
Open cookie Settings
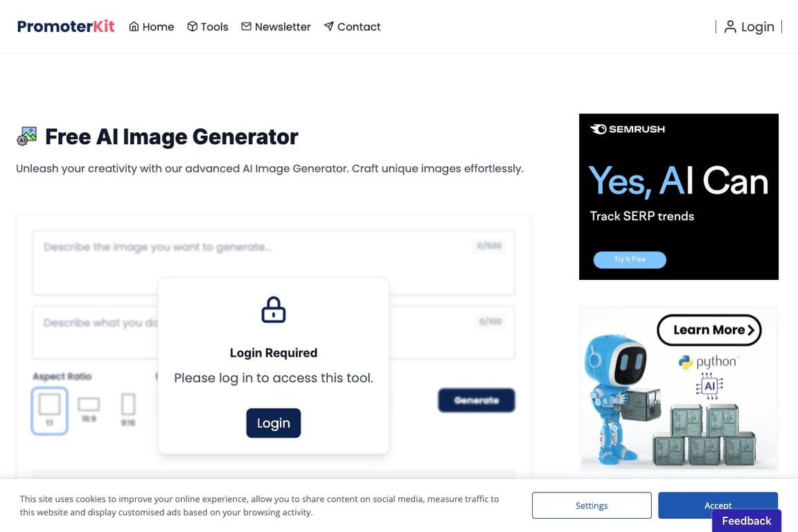592,506
